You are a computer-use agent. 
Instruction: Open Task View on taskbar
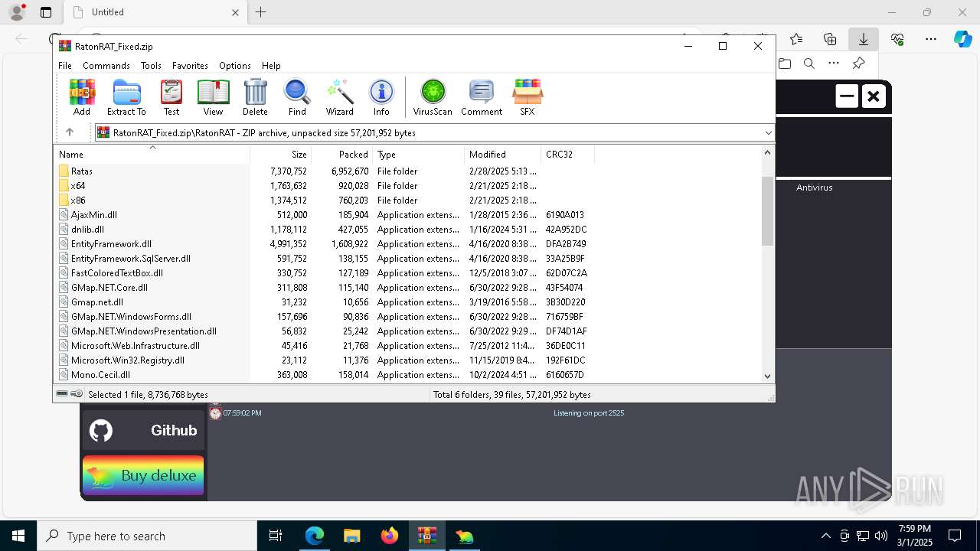click(x=276, y=536)
